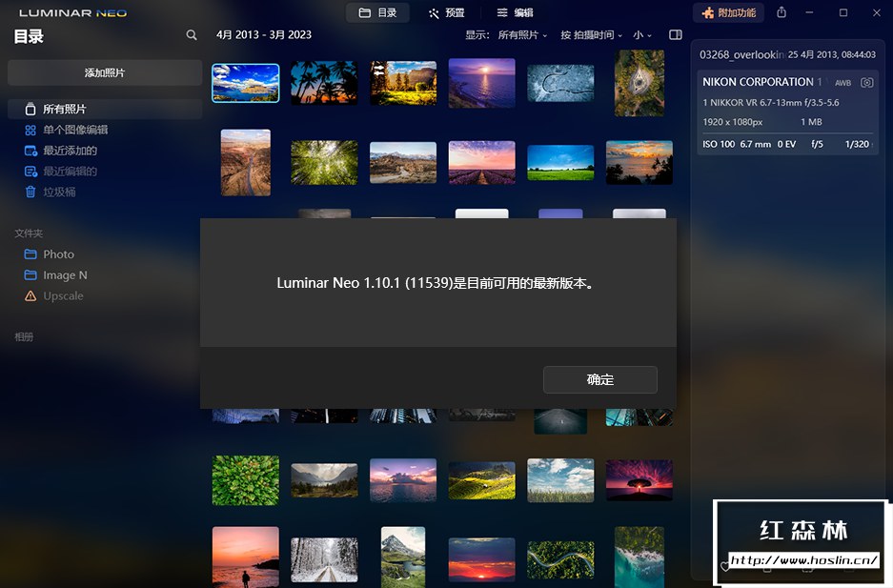This screenshot has width=893, height=588.
Task: Click the trash can icon beside 垃圾桶
Action: point(30,192)
